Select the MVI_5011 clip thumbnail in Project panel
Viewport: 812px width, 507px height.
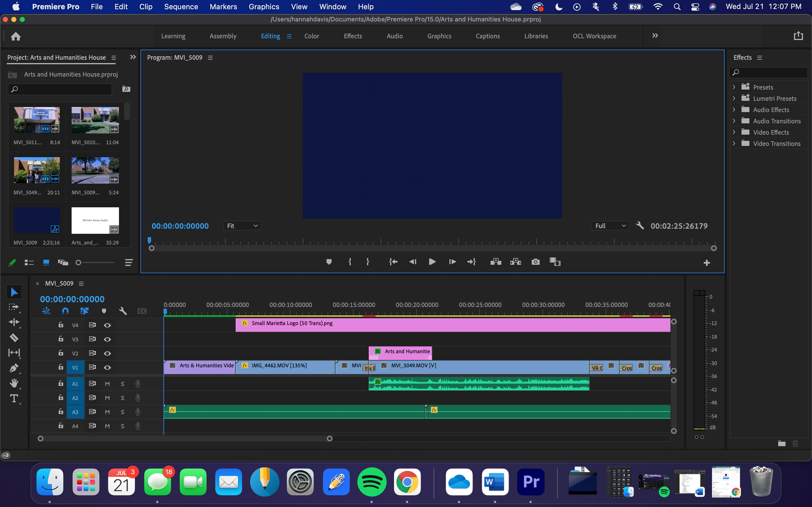(37, 120)
